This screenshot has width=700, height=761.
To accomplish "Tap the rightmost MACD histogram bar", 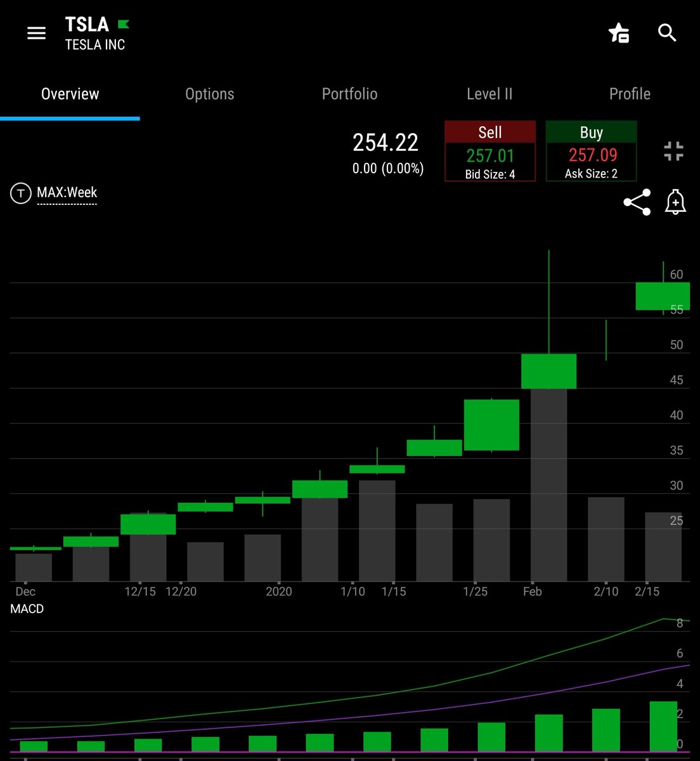I will pos(663,726).
